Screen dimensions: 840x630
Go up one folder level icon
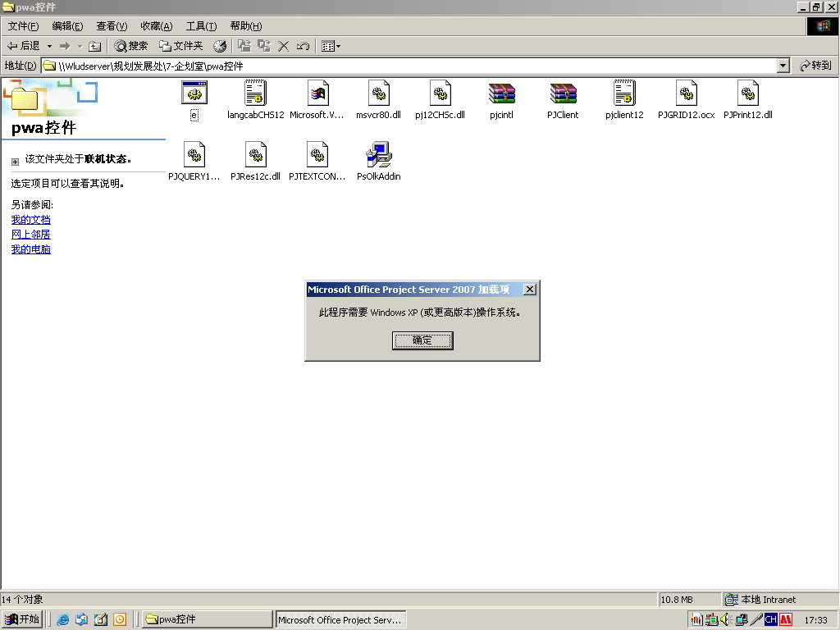95,46
